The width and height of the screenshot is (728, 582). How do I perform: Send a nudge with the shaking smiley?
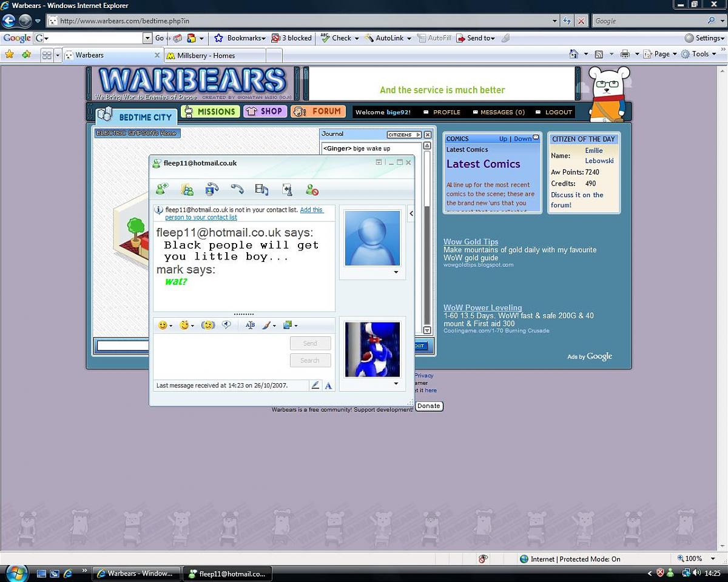(x=208, y=325)
